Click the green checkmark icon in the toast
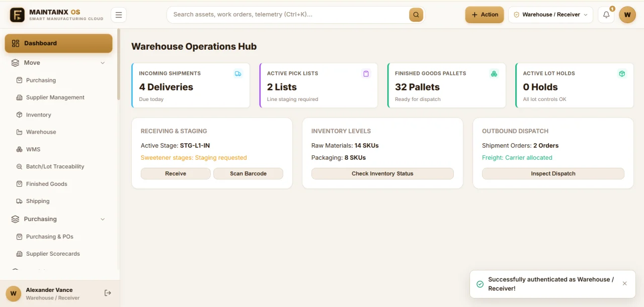The width and height of the screenshot is (644, 307). 480,284
